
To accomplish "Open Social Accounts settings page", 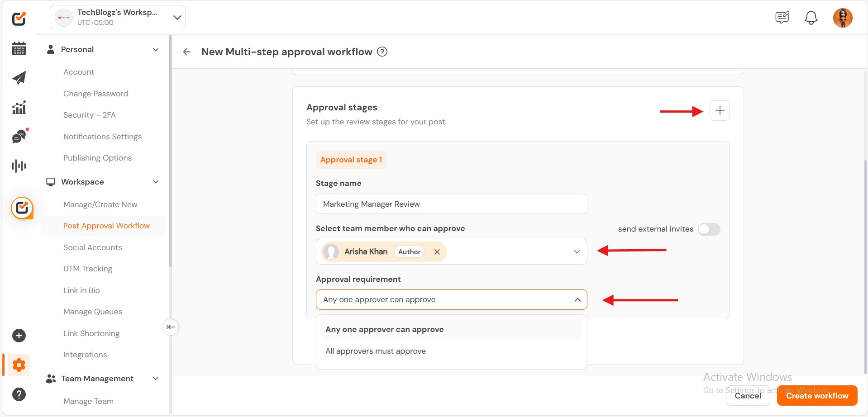I will click(x=93, y=247).
